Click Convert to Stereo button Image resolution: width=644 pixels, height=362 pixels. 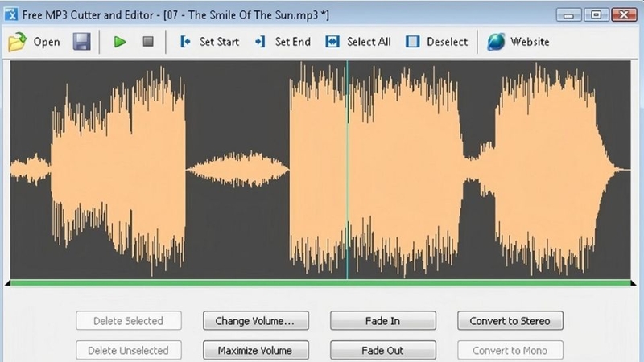[x=510, y=320]
